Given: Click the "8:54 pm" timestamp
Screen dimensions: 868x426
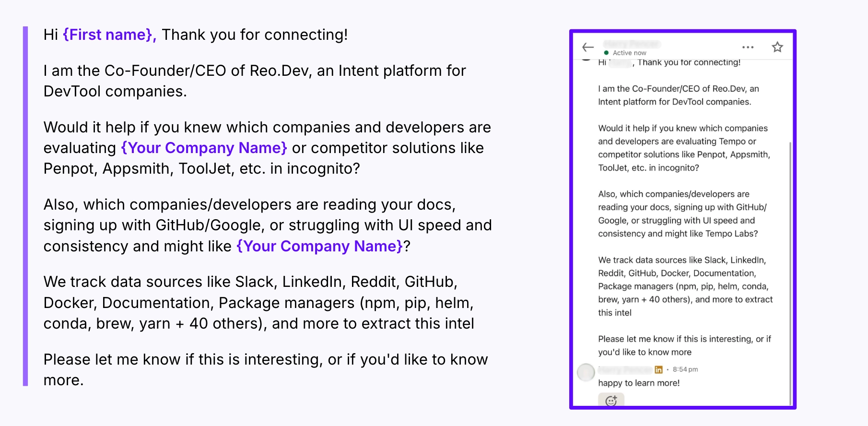Looking at the screenshot, I should click(x=685, y=369).
